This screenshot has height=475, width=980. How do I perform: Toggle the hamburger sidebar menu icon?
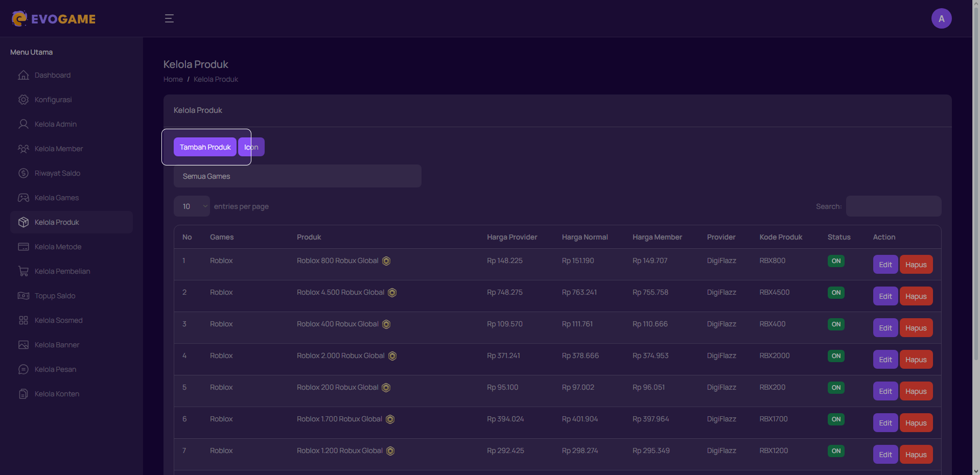[169, 18]
